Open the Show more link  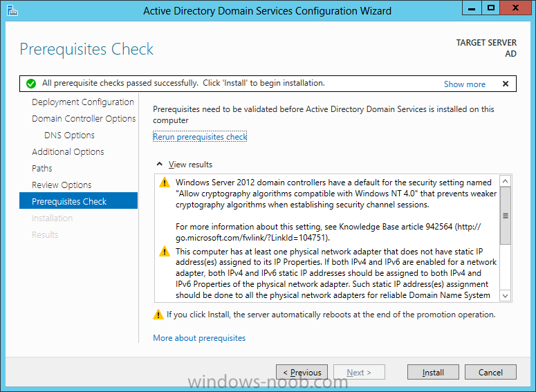click(x=465, y=84)
